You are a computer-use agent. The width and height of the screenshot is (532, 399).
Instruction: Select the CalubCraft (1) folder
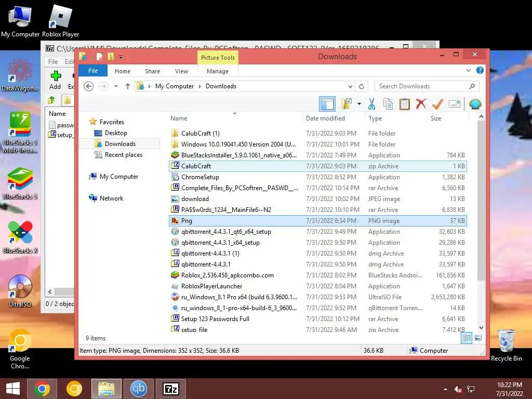(x=317, y=134)
